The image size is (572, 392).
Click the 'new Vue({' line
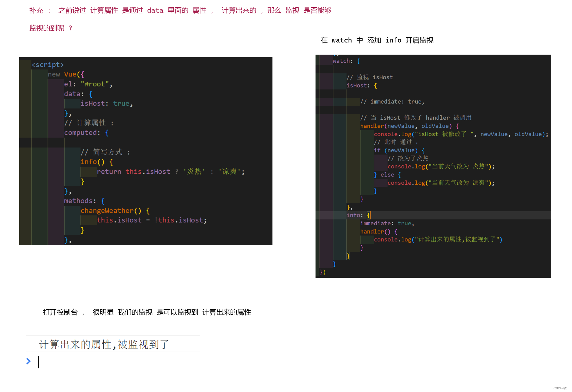point(66,74)
